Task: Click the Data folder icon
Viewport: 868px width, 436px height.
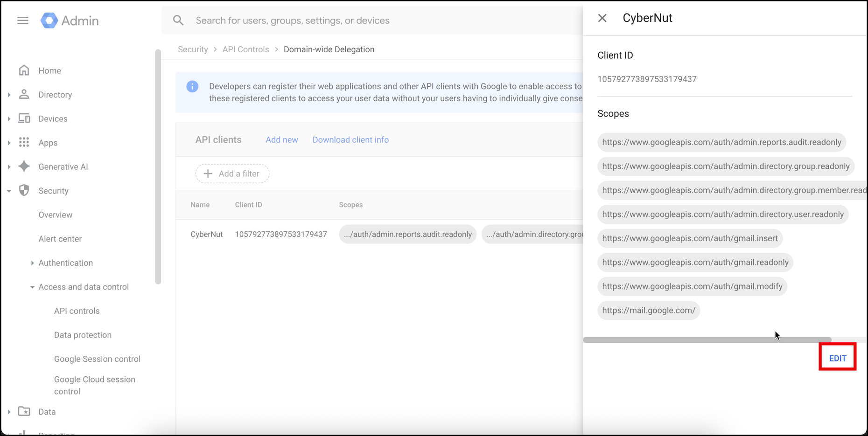Action: [x=24, y=411]
